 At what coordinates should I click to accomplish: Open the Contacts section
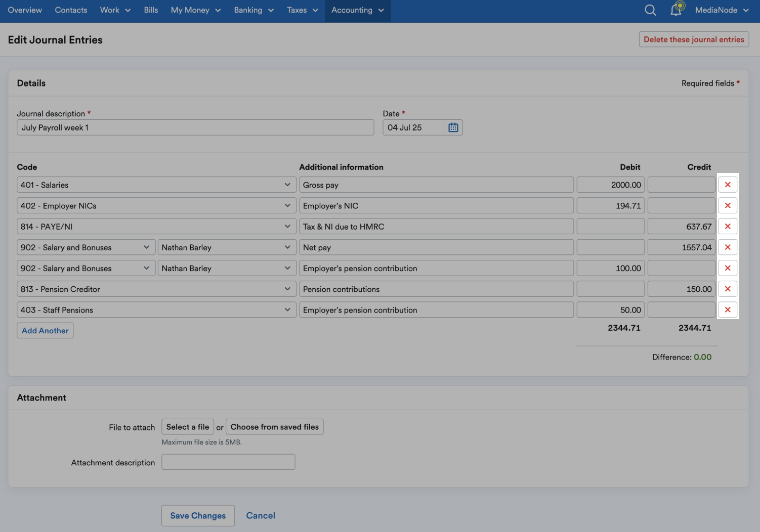coord(71,10)
